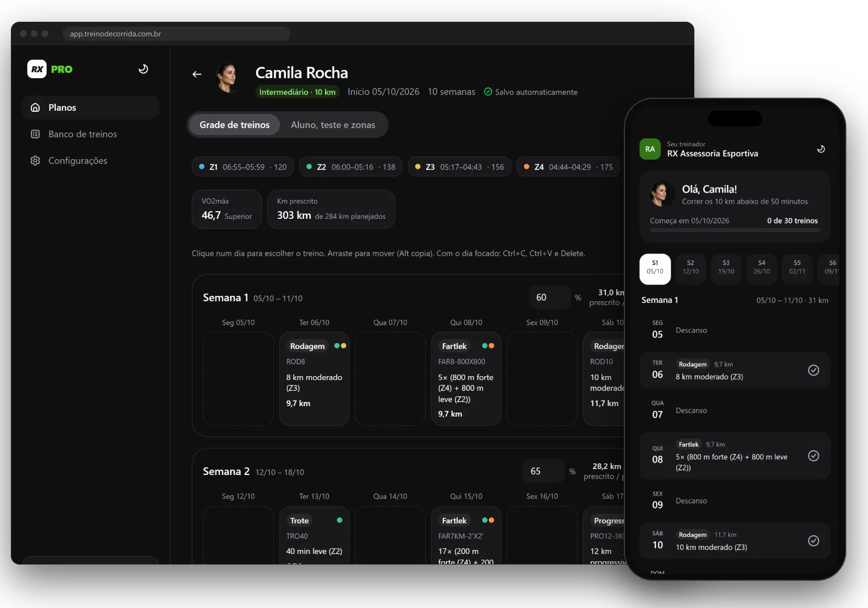Switch to Grade de treinos tab

[x=234, y=125]
